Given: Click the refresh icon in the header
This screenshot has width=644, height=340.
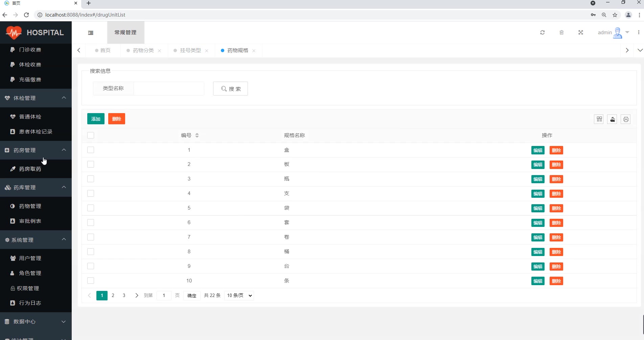Looking at the screenshot, I should point(543,33).
